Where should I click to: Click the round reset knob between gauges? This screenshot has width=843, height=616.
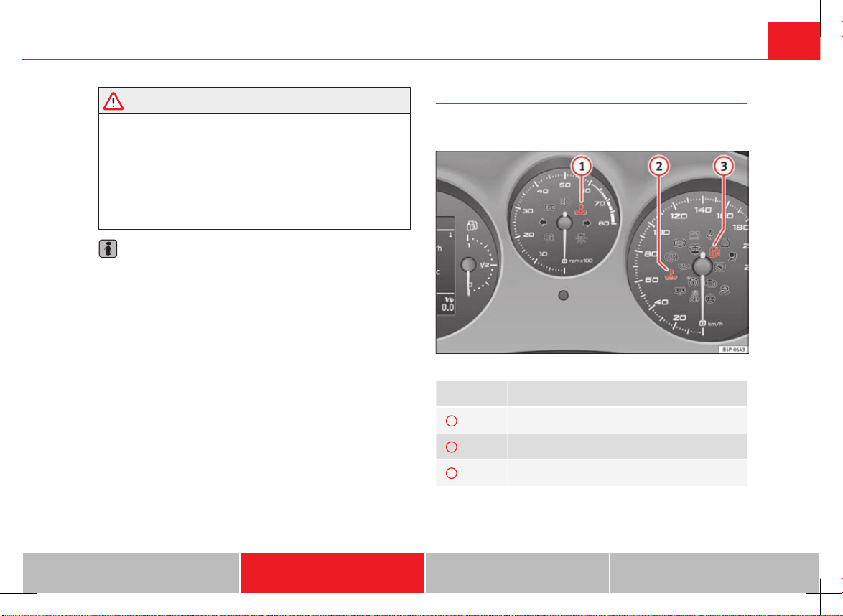tap(564, 295)
